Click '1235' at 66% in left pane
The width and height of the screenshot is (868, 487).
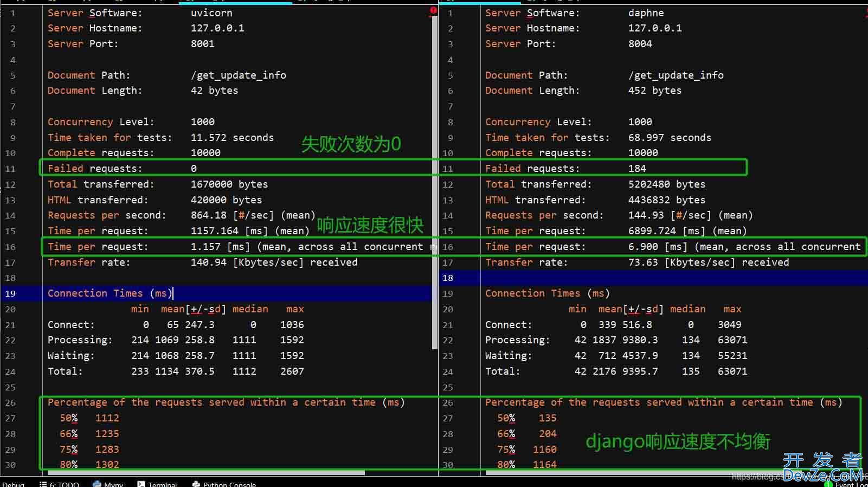pos(107,434)
